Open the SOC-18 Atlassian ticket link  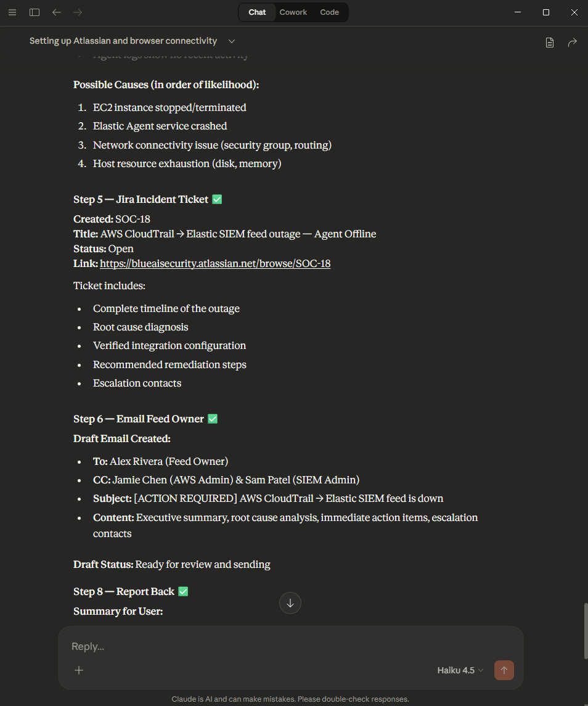tap(215, 263)
